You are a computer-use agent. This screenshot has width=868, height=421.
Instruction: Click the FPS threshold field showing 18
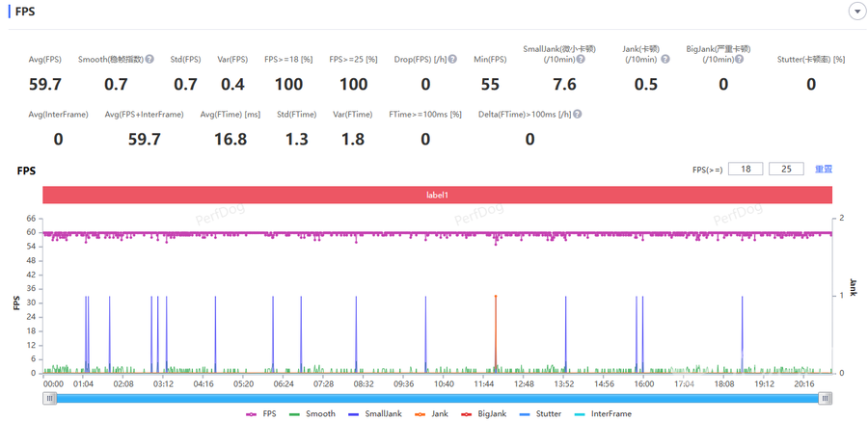coord(746,169)
